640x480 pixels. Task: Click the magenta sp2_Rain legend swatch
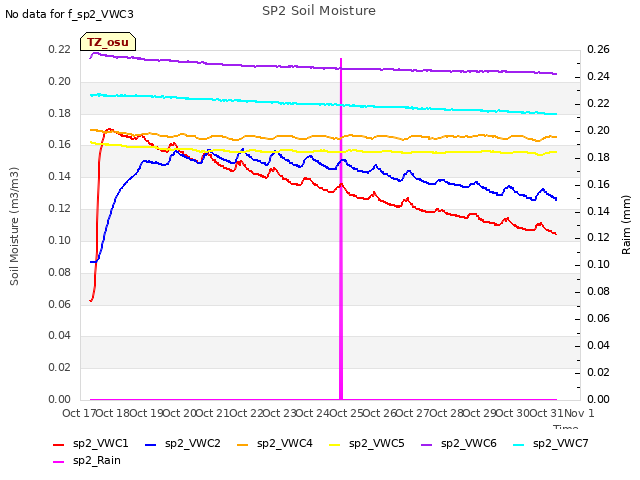(59, 462)
